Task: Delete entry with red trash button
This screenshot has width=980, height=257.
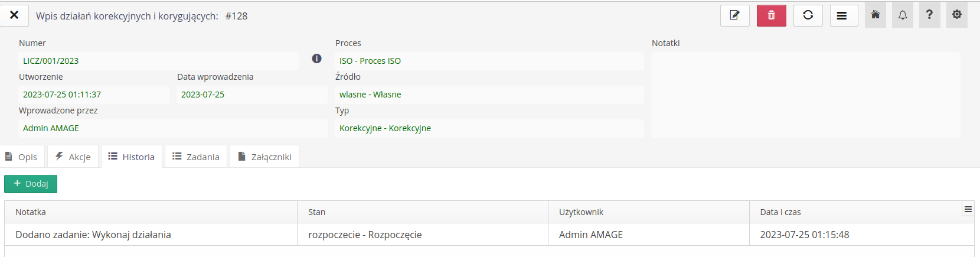Action: 771,15
